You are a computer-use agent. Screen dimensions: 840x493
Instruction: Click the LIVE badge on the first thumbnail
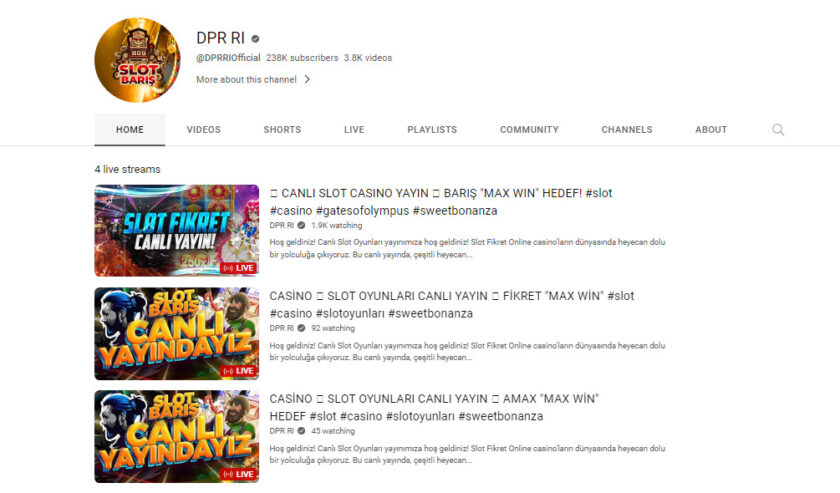tap(238, 268)
